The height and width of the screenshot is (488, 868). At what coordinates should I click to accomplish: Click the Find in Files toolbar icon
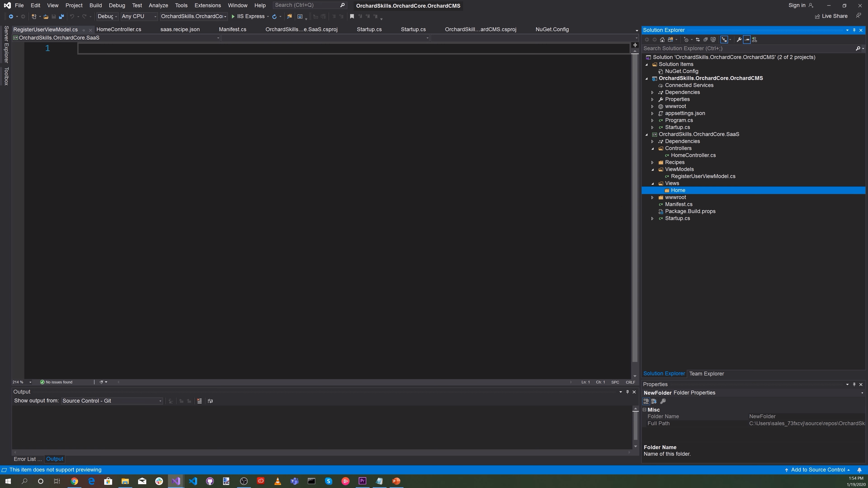(x=289, y=16)
